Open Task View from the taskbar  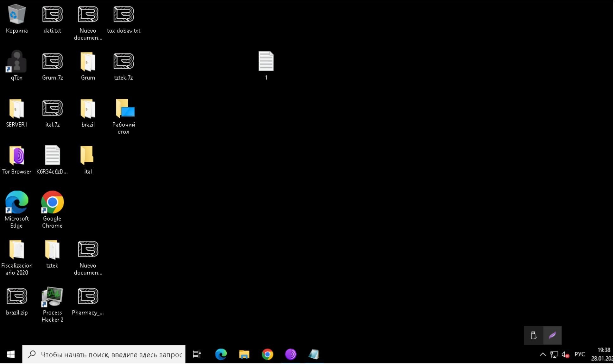tap(197, 355)
